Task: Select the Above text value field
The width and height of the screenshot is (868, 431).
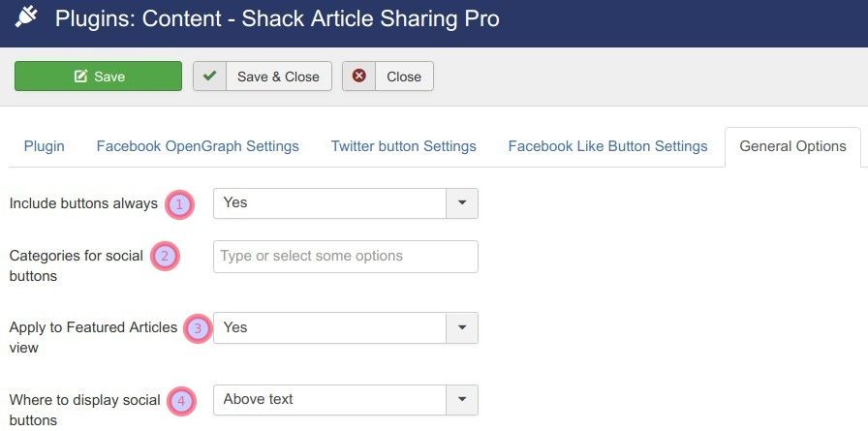Action: (x=329, y=399)
